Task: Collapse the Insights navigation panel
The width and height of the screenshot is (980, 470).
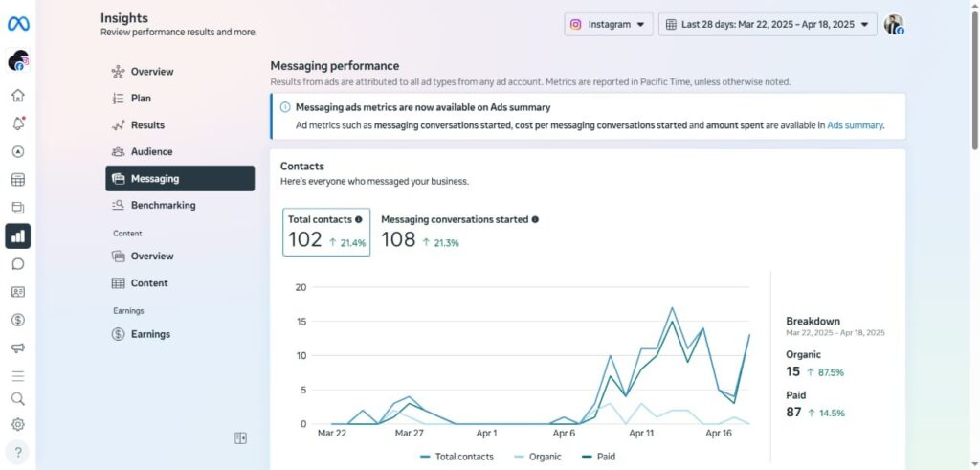Action: coord(240,438)
